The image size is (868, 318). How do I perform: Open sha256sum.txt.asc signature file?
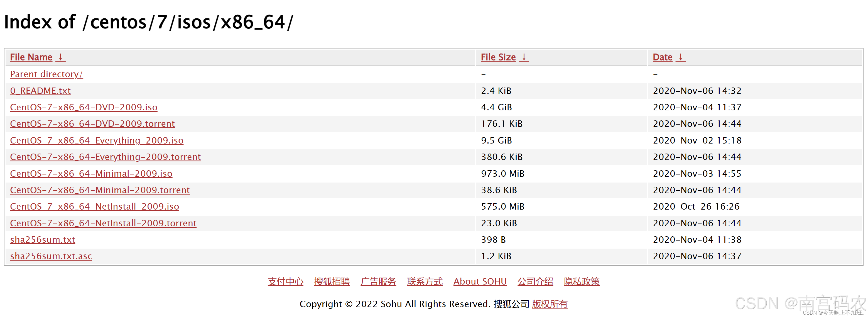click(51, 256)
